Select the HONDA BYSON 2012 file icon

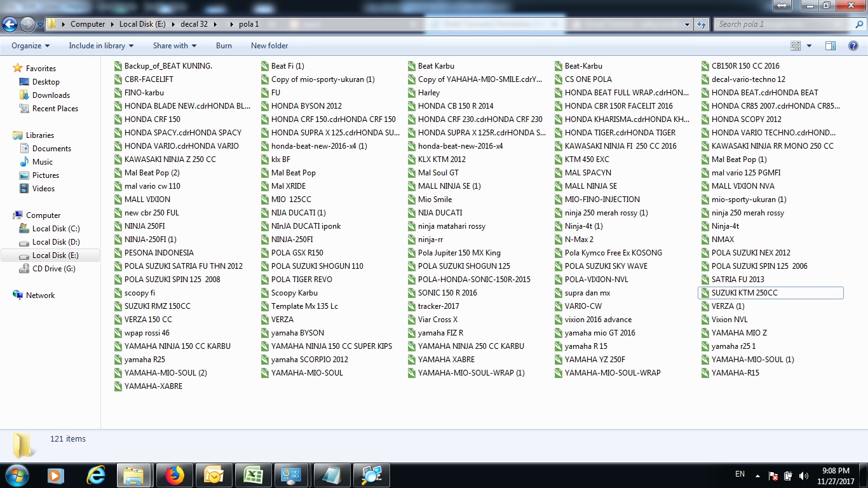[x=266, y=106]
